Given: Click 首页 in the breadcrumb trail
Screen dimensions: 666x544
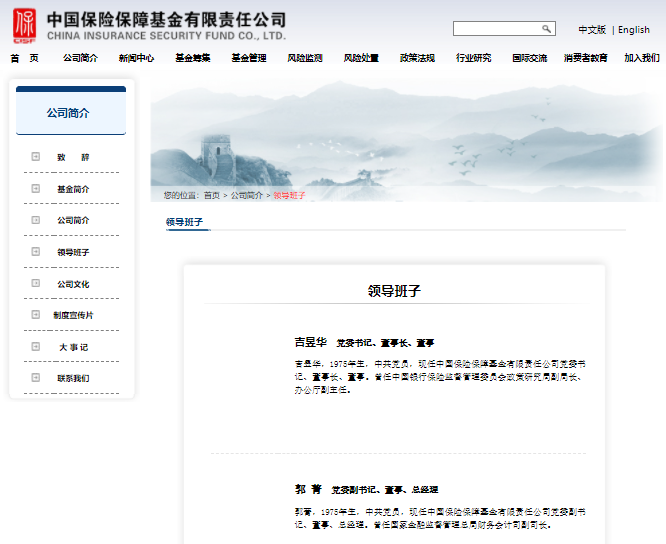Looking at the screenshot, I should pos(212,195).
